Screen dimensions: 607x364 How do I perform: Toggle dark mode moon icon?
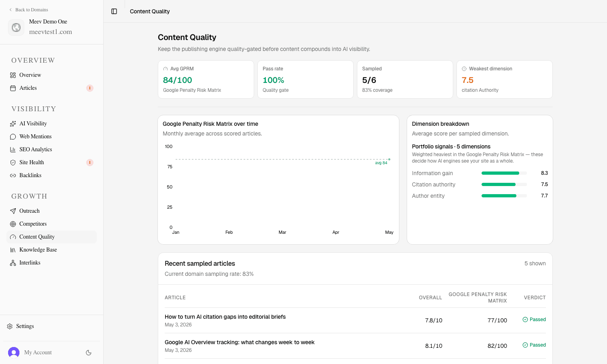pos(89,353)
